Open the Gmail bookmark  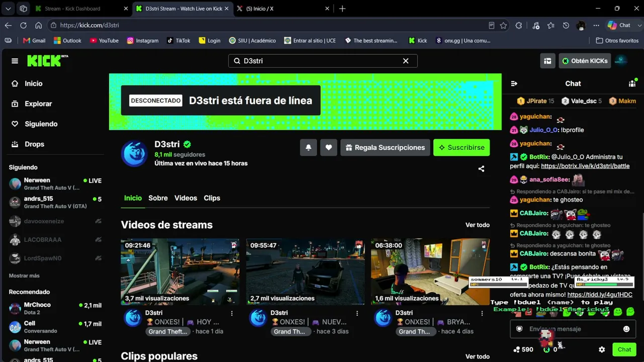34,41
